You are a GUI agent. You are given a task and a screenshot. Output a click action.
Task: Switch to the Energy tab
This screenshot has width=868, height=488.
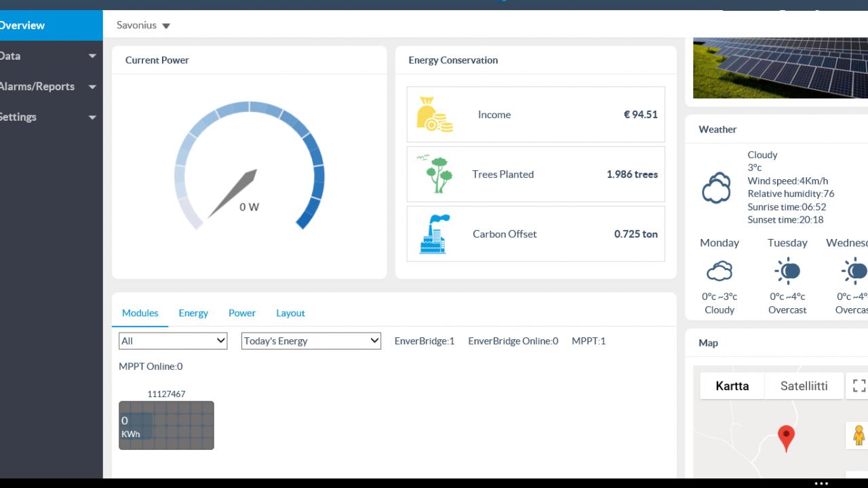coord(193,313)
